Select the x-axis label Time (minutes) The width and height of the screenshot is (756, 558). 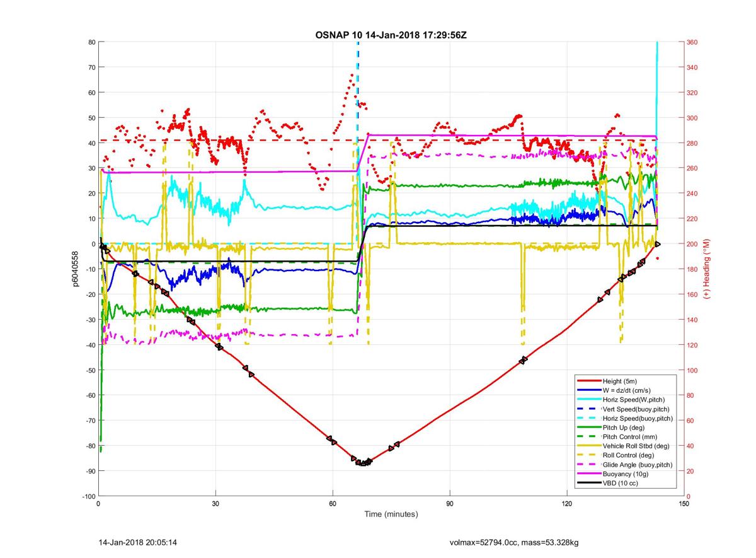tap(391, 514)
